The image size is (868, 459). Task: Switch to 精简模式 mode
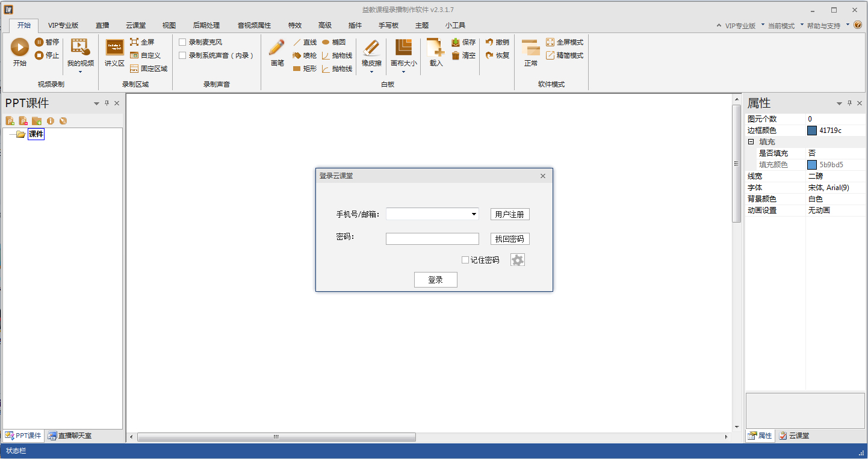point(565,55)
